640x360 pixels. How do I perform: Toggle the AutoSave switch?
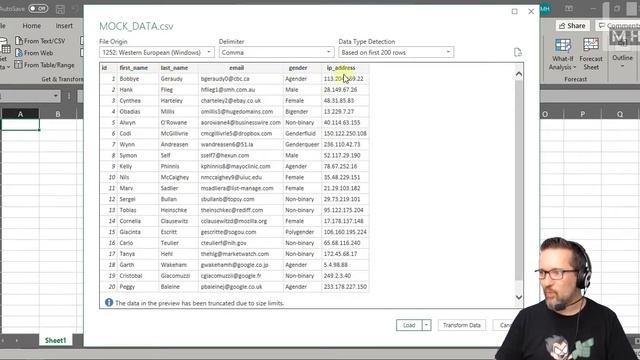coord(38,9)
